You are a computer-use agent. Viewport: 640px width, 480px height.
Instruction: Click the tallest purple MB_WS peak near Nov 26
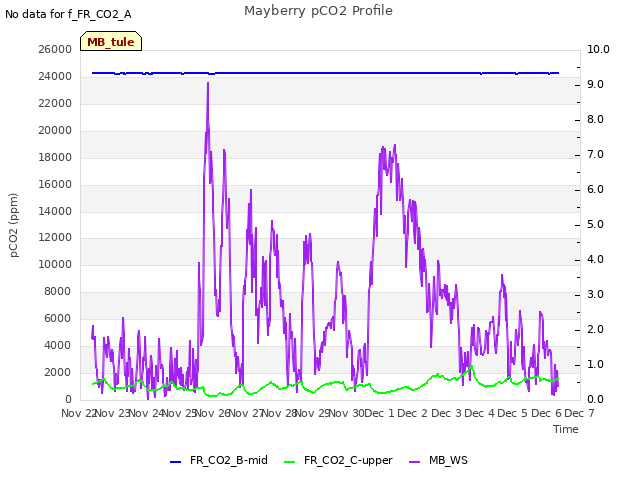(x=208, y=84)
